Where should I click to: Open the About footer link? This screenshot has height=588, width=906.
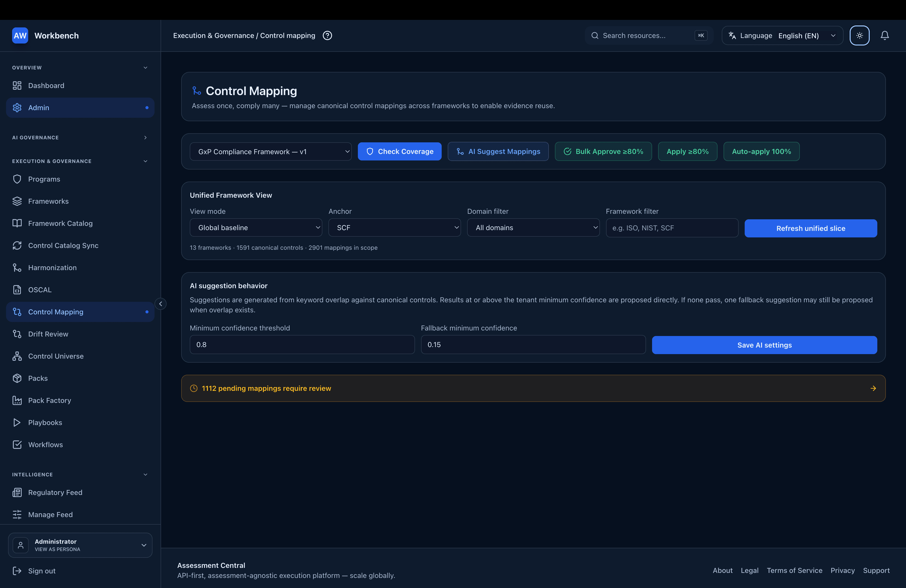point(723,570)
